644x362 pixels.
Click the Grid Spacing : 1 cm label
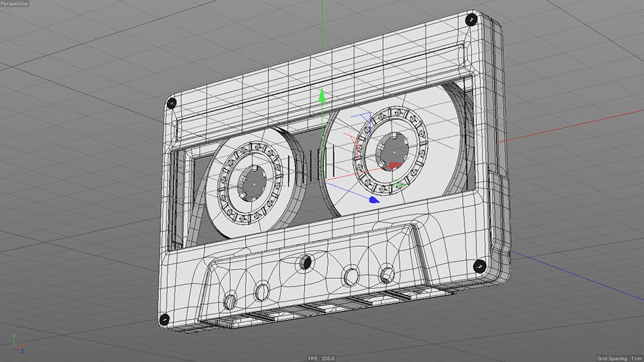[x=619, y=358]
